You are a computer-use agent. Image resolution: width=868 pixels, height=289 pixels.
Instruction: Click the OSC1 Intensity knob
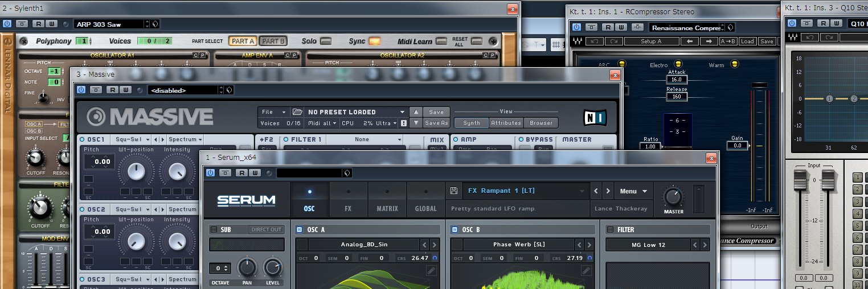pos(177,172)
